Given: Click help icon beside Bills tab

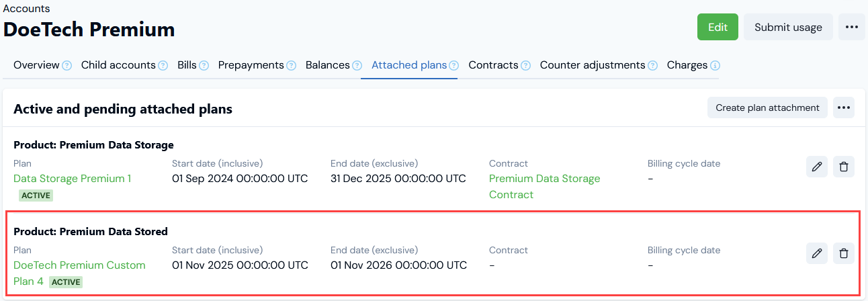Looking at the screenshot, I should coord(204,66).
